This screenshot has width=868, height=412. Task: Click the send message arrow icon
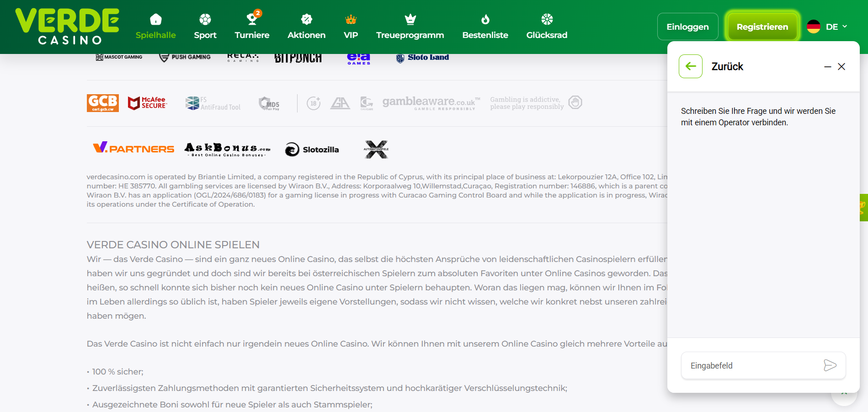tap(830, 365)
